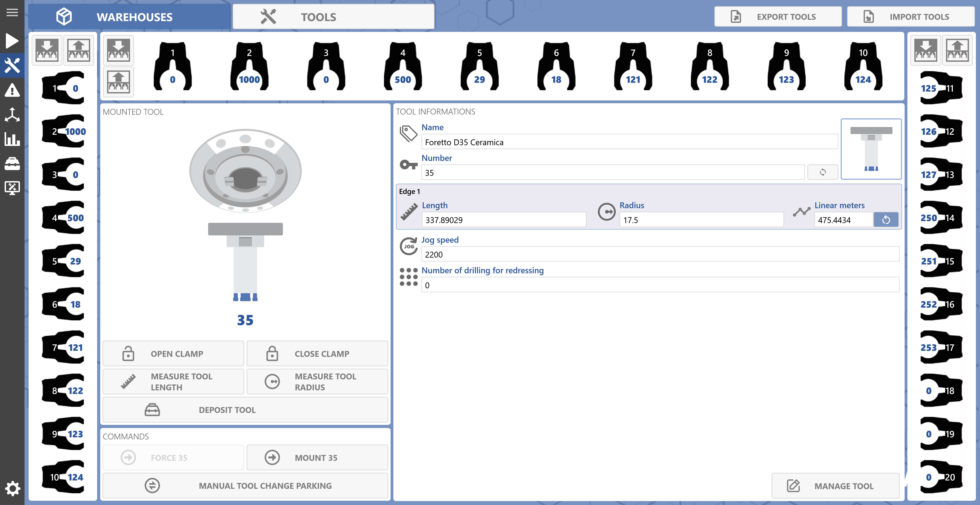This screenshot has width=980, height=505.
Task: Click Open Clamp button
Action: tap(173, 354)
